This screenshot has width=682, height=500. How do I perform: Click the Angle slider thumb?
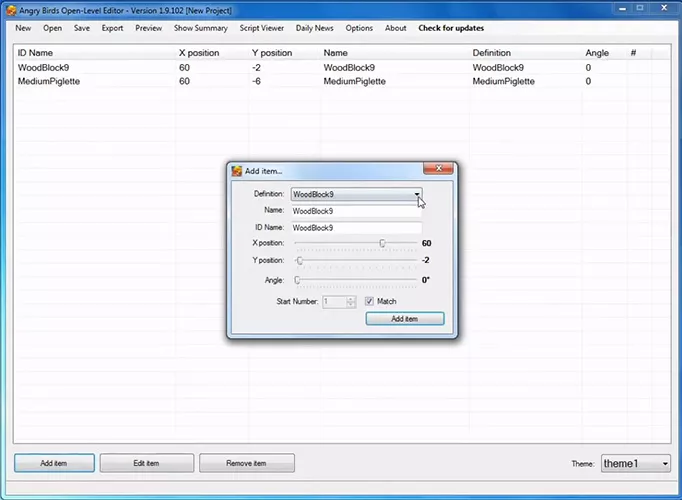[297, 280]
